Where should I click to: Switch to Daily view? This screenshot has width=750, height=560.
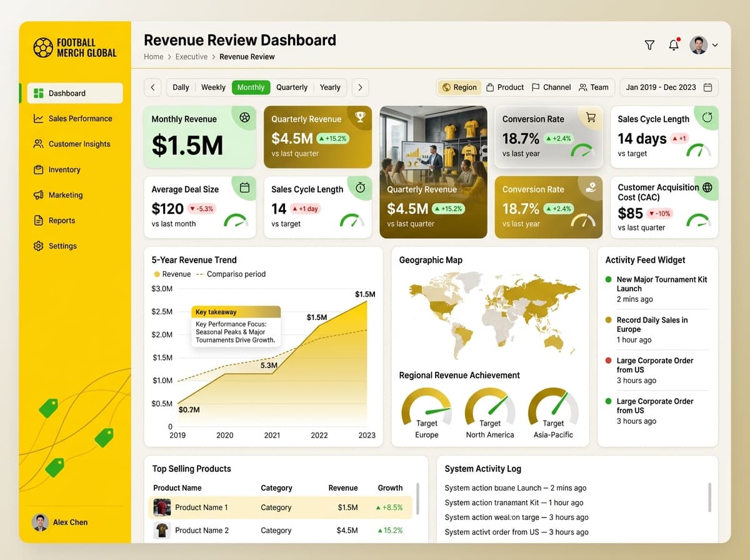[x=181, y=87]
